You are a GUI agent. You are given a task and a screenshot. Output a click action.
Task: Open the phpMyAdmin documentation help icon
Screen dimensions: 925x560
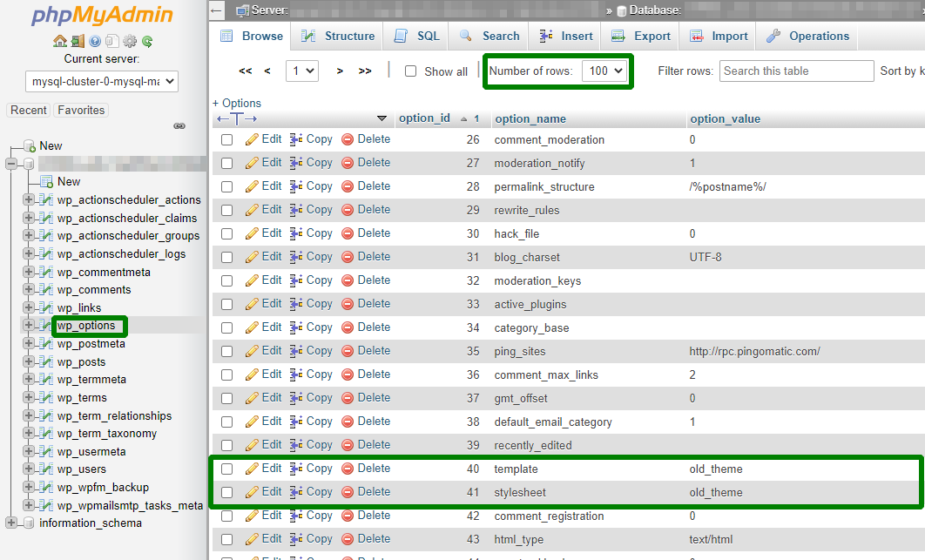click(x=95, y=41)
